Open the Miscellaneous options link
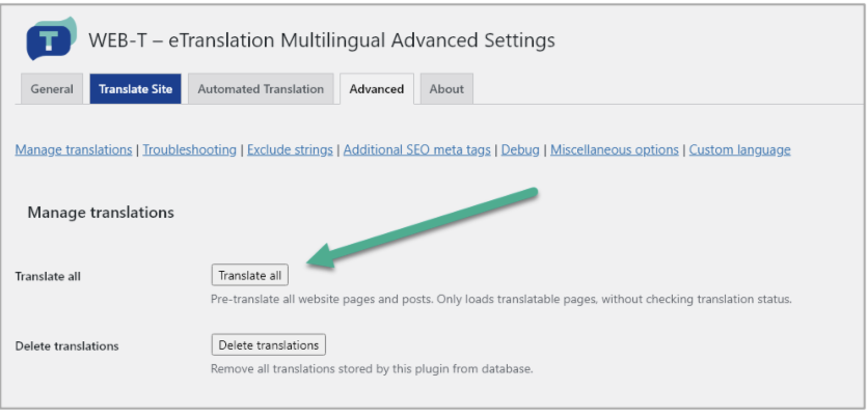Screen dimensions: 868x417 coord(615,150)
